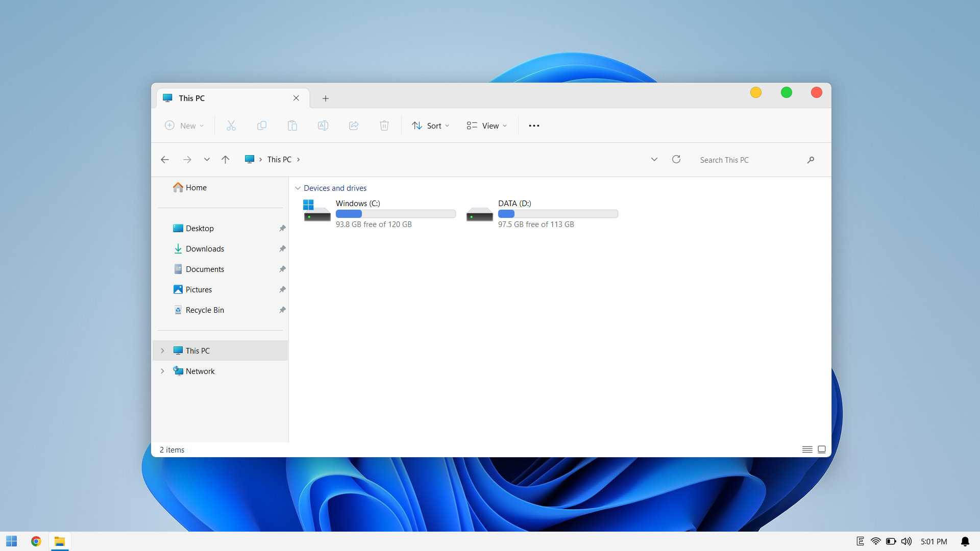
Task: Go up one folder level
Action: point(225,160)
